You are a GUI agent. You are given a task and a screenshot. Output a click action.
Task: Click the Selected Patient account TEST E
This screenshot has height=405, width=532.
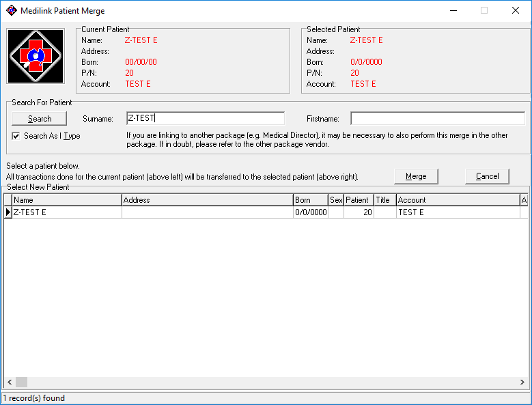point(363,84)
